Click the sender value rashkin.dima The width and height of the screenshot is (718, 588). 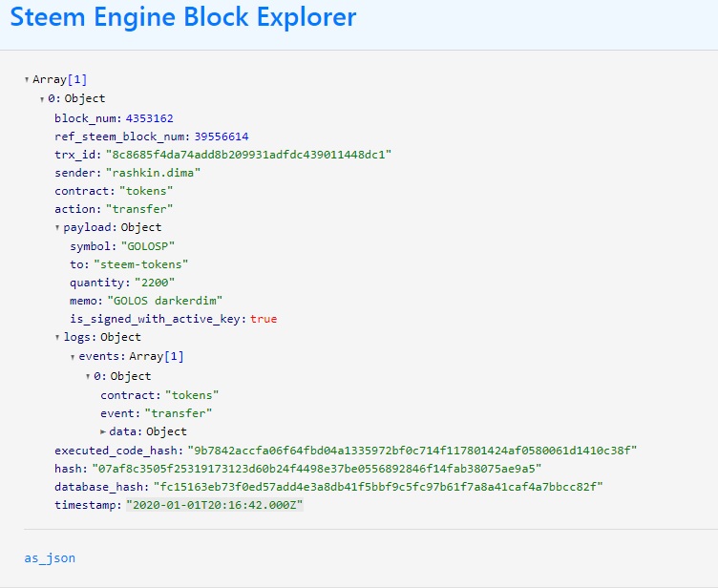[x=154, y=173]
